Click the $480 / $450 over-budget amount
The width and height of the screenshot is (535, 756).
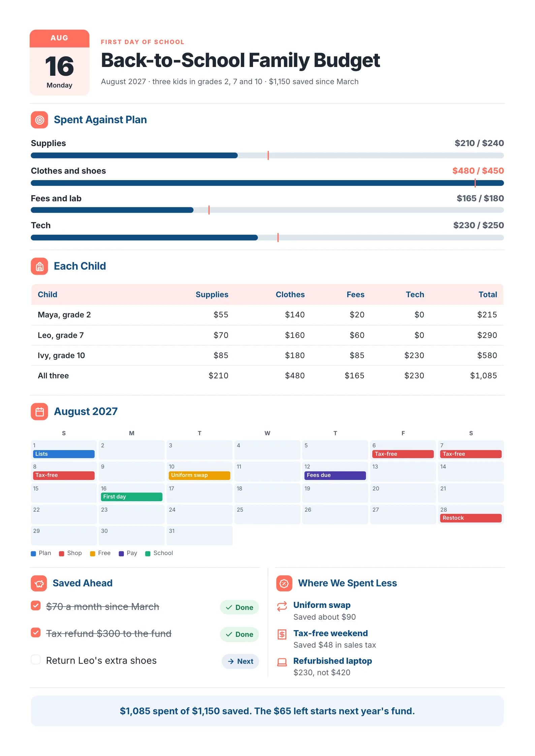(x=478, y=171)
